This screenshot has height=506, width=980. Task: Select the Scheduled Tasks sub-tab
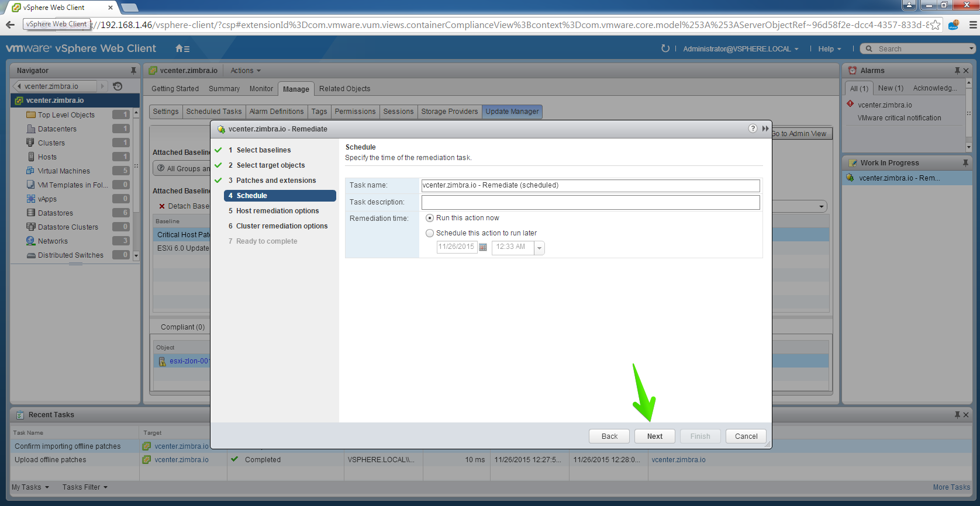coord(214,112)
